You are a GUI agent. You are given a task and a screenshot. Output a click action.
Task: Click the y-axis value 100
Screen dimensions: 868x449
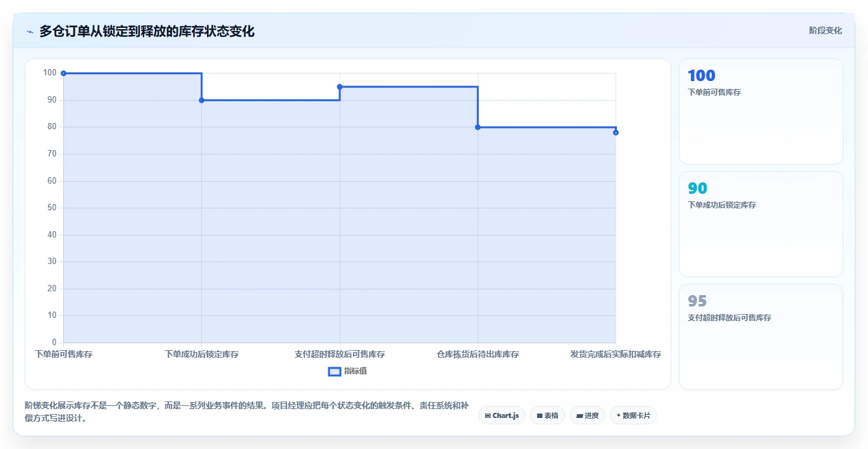coord(50,73)
